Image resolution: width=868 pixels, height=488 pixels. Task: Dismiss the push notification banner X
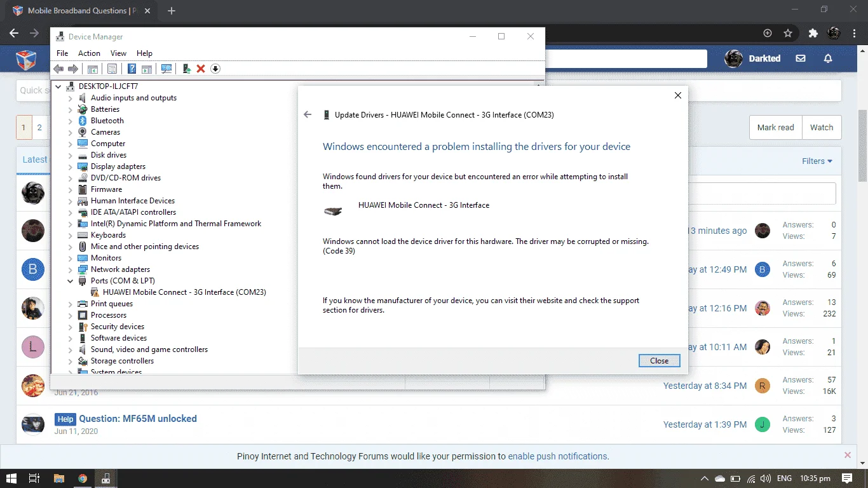(847, 455)
